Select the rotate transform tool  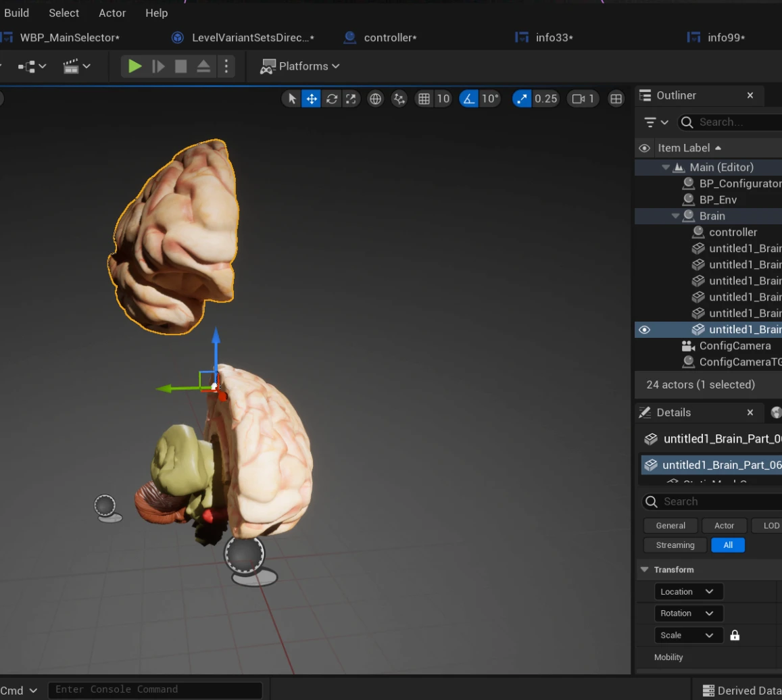(x=331, y=99)
